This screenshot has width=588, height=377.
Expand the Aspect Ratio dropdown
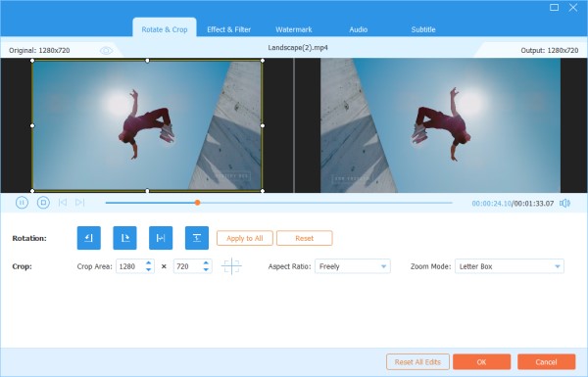pyautogui.click(x=353, y=266)
